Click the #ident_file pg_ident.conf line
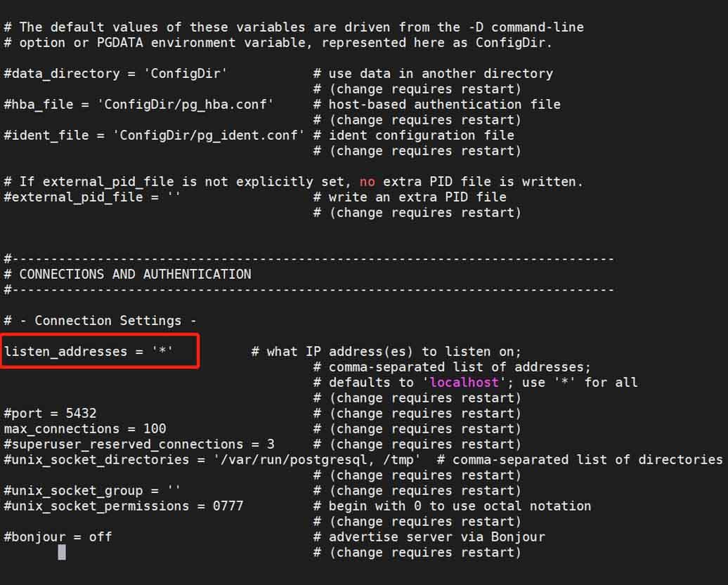This screenshot has width=728, height=585. click(x=154, y=135)
